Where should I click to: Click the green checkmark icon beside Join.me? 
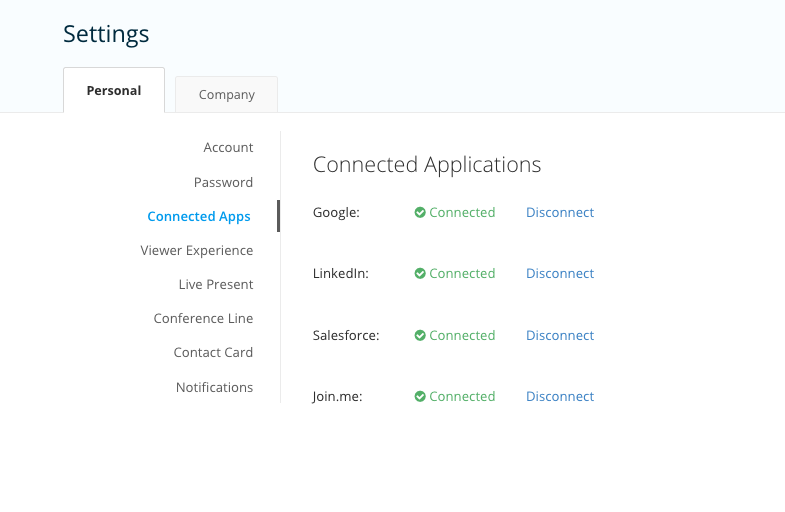pyautogui.click(x=420, y=396)
